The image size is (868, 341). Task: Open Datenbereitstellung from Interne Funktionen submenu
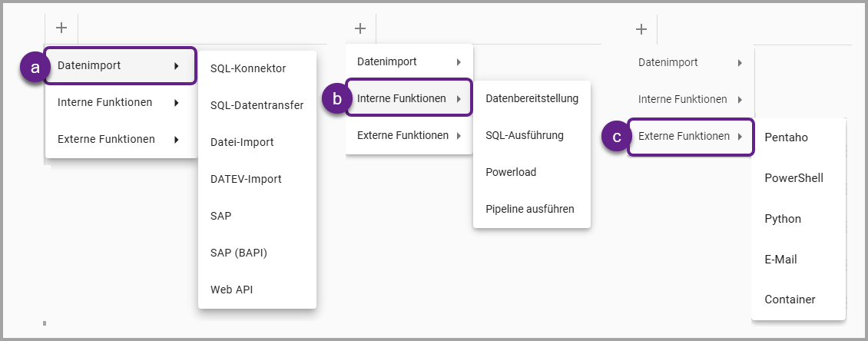(x=532, y=98)
